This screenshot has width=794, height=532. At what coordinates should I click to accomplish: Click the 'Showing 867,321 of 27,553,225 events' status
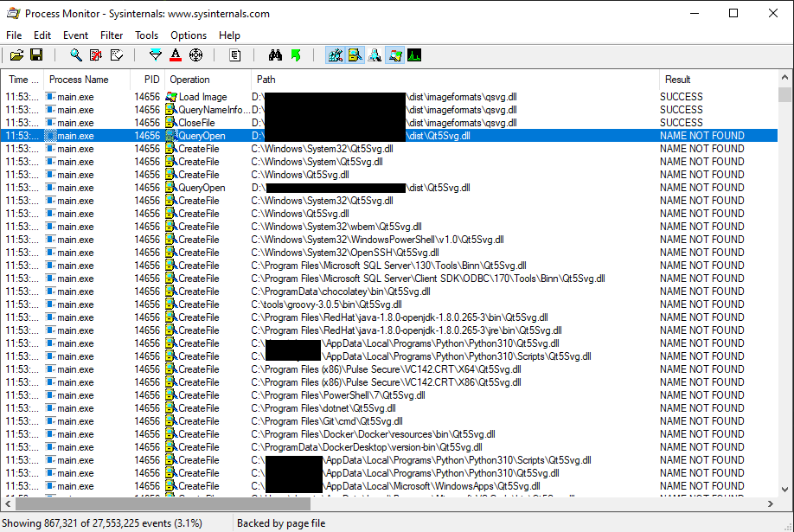[102, 523]
